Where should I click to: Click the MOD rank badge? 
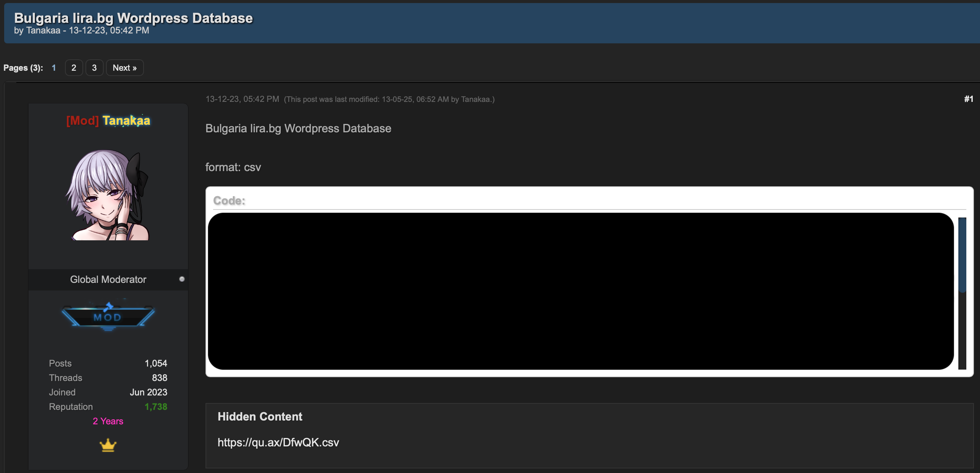(x=108, y=316)
